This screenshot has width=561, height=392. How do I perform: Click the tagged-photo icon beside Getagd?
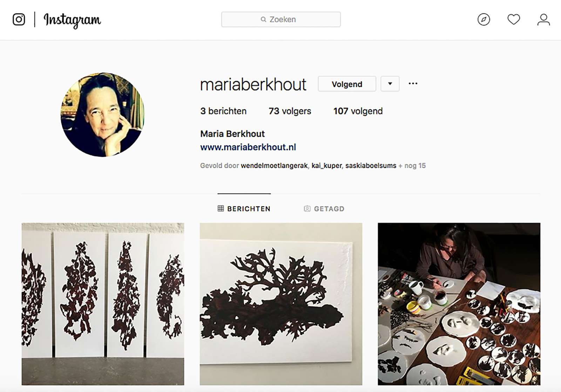click(x=307, y=209)
